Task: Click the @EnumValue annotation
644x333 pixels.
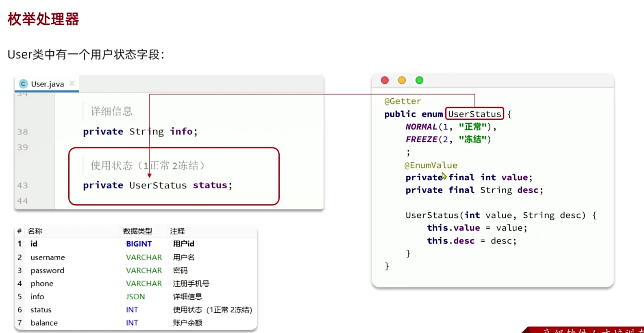Action: coord(431,165)
